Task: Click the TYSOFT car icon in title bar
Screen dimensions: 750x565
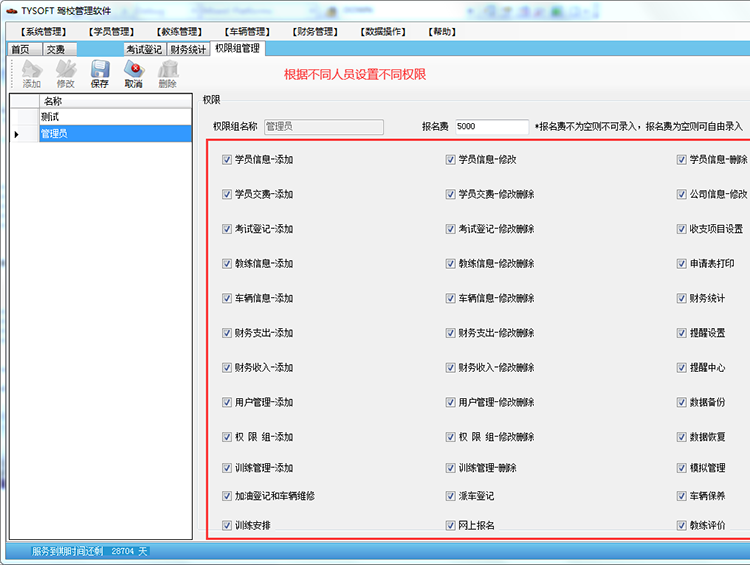Action: 11,10
